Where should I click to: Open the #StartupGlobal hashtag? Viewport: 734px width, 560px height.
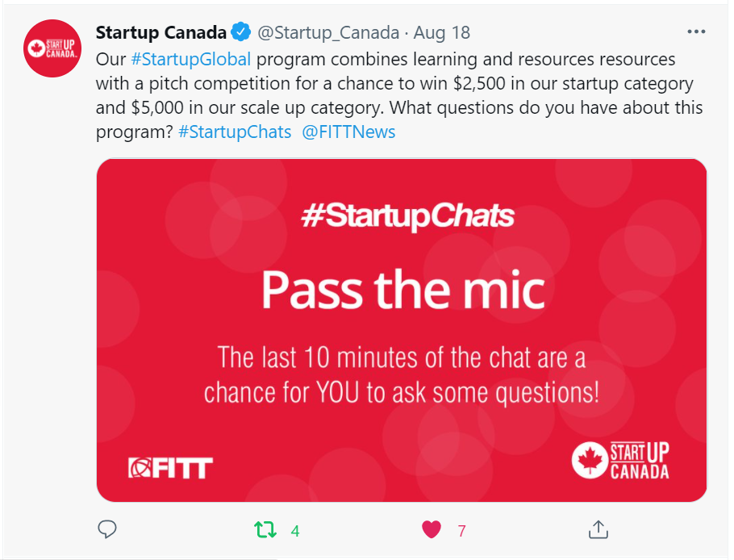tap(190, 60)
